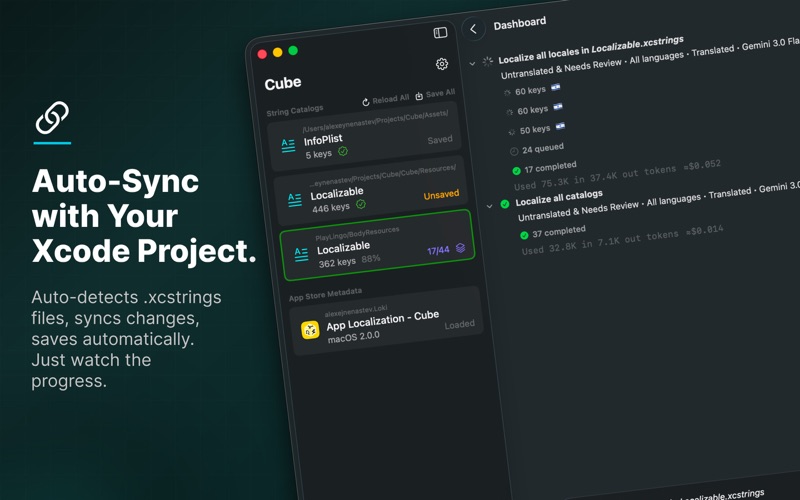Toggle the sidebar panel icon

(x=440, y=33)
